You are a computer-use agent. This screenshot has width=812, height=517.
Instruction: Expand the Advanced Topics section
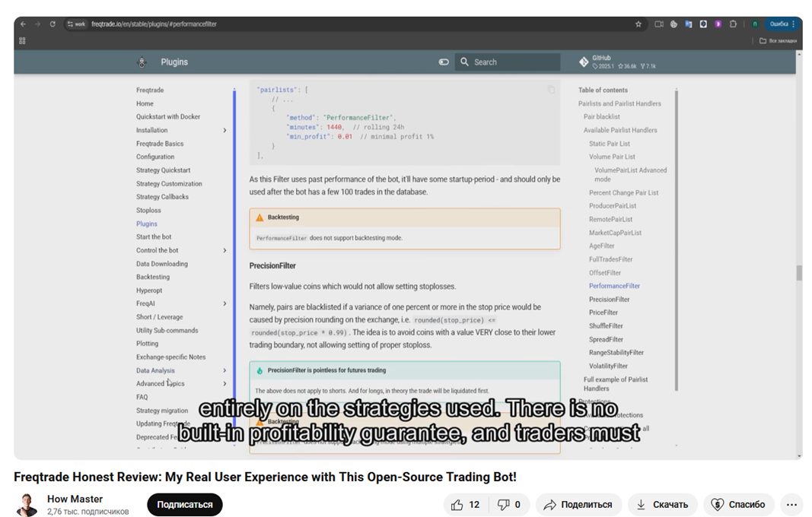click(224, 384)
